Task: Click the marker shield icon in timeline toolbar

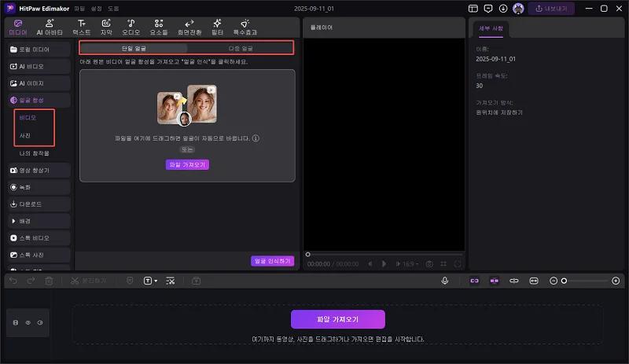Action: pos(130,281)
